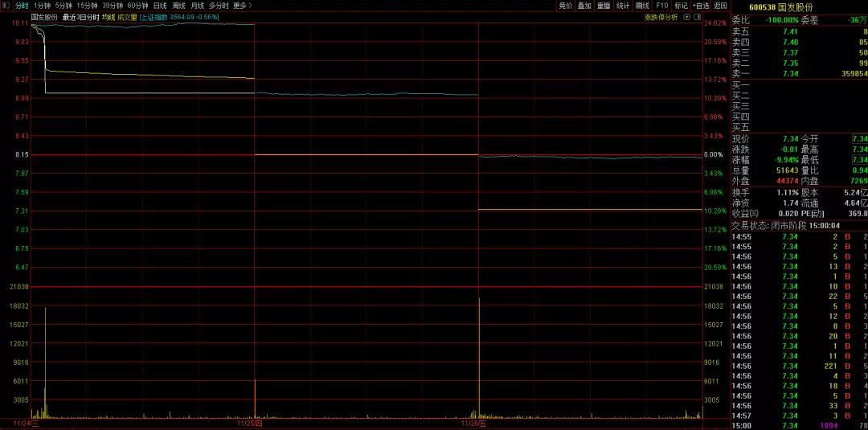Screen dimensions: 868x430
Task: Toggle the 均线 average line indicator
Action: click(108, 17)
